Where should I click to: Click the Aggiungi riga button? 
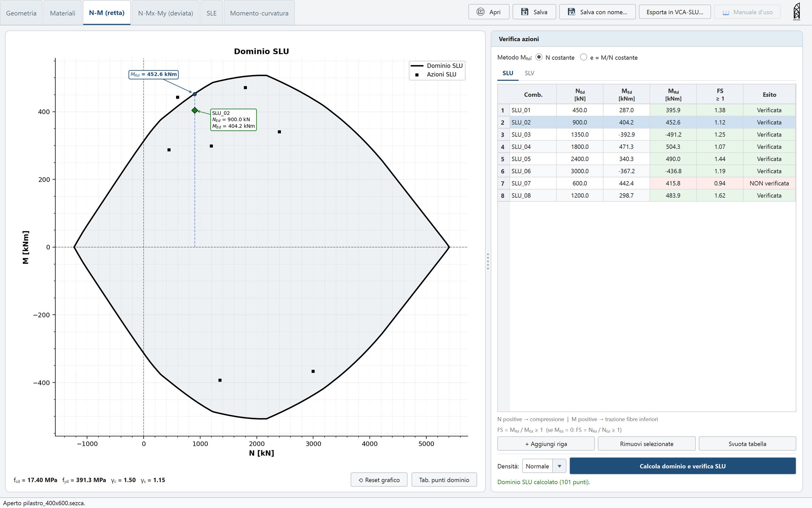[x=546, y=444]
